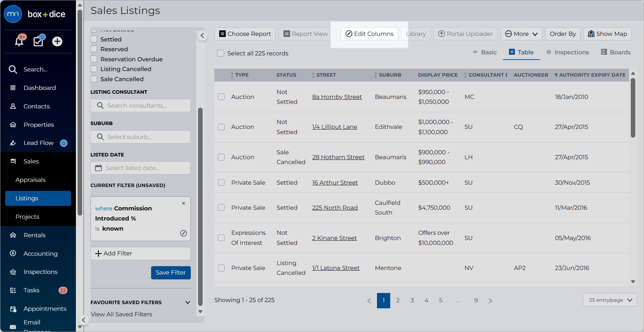The image size is (644, 332).
Task: Click the Lead Flow icon
Action: click(x=13, y=143)
